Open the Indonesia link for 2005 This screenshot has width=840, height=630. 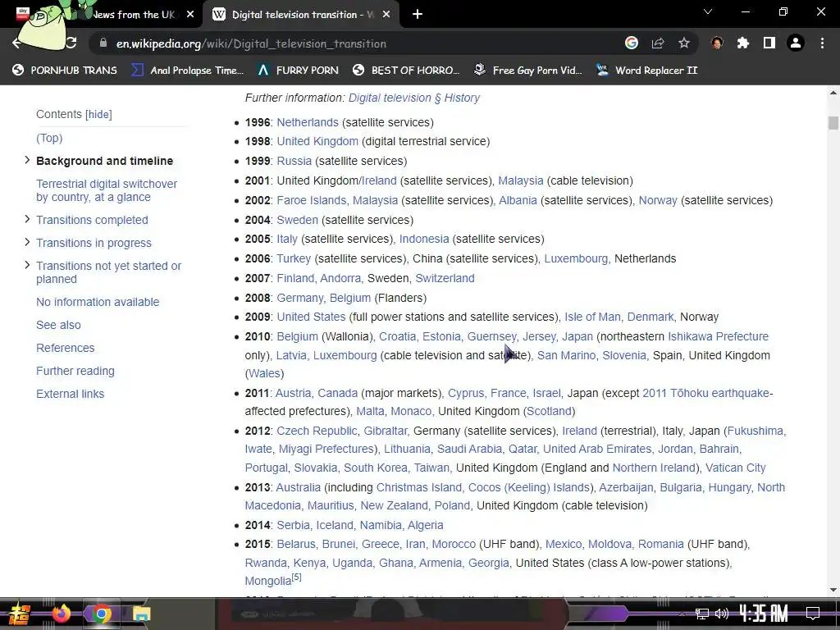coord(424,239)
